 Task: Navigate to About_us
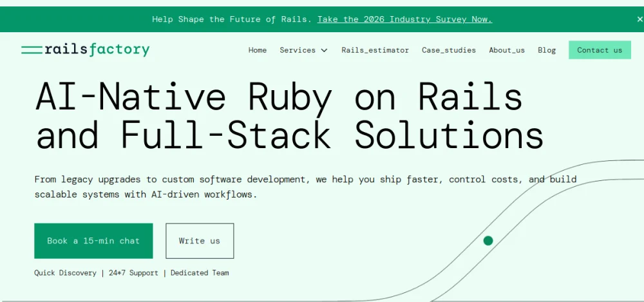point(507,50)
